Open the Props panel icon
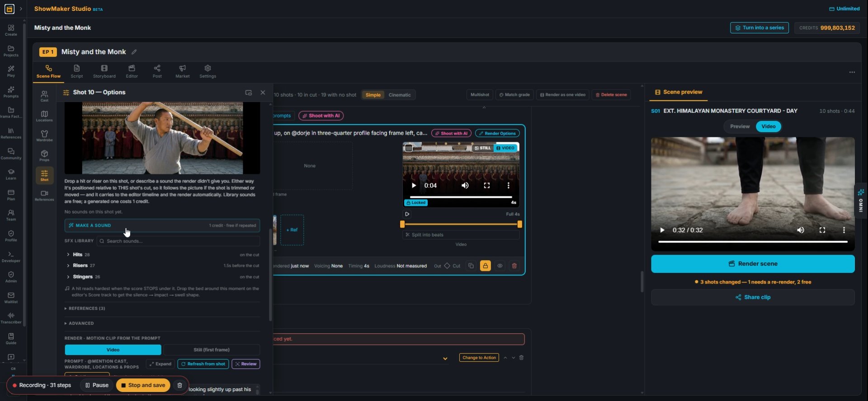Screen dimensions: 868x401 click(x=44, y=156)
